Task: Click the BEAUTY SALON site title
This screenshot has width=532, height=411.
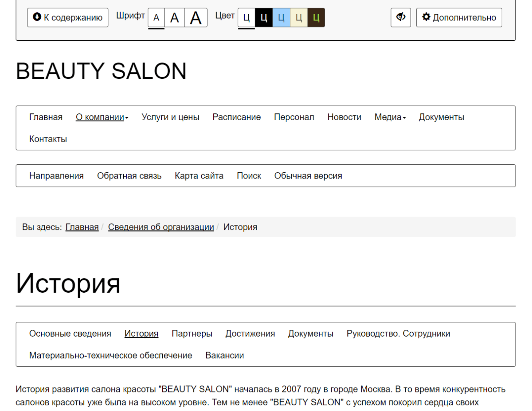Action: pos(101,71)
